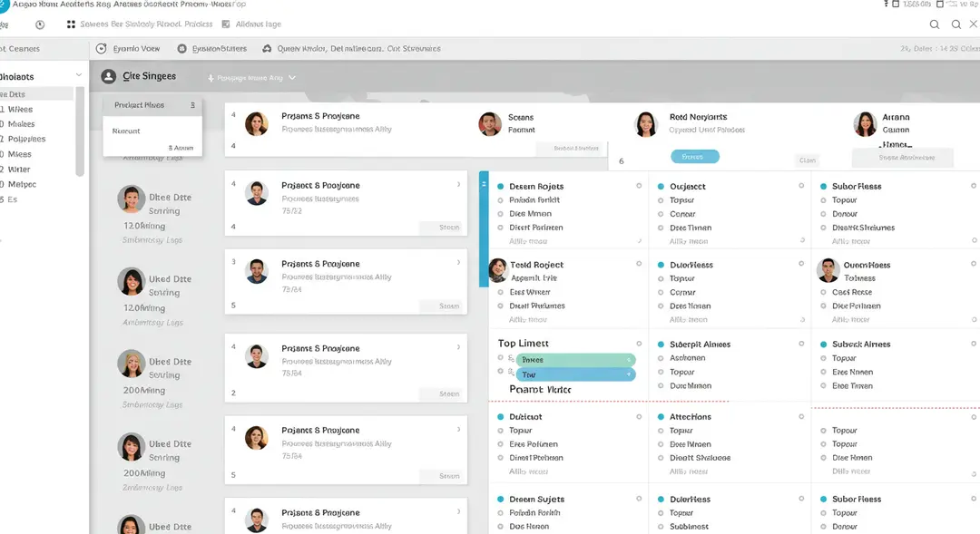Click the small icon on the "Prudject Plnes" header
The image size is (980, 534).
click(192, 105)
